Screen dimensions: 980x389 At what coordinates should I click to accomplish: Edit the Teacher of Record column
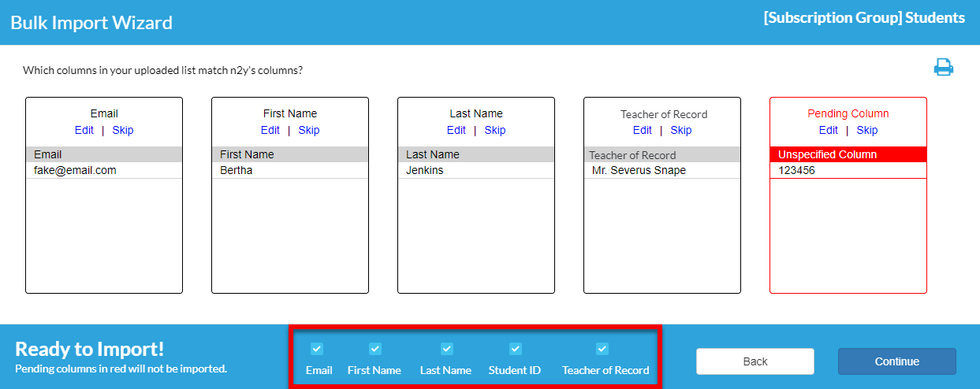pyautogui.click(x=642, y=130)
